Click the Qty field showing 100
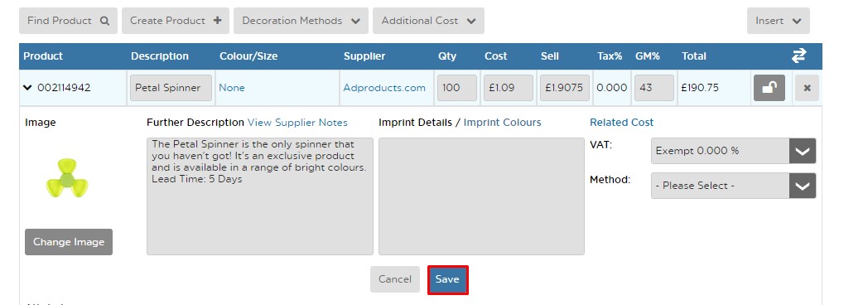868x305 pixels. pyautogui.click(x=457, y=88)
